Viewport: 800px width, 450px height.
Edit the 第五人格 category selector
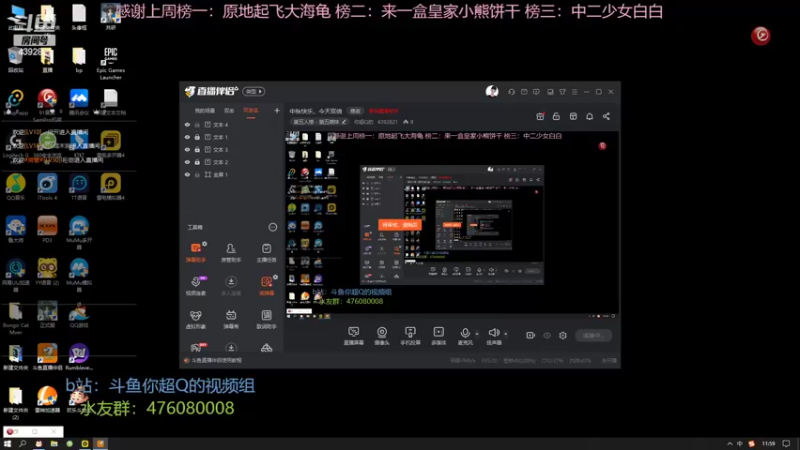click(x=319, y=122)
